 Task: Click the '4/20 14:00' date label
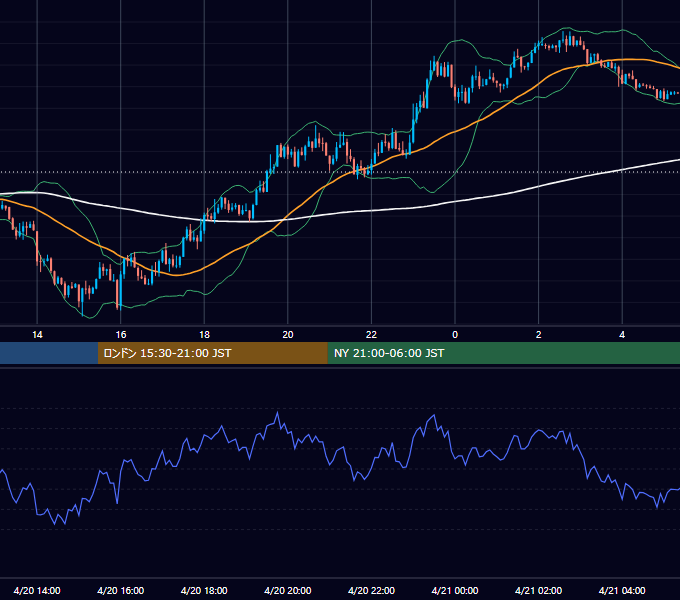(37, 590)
